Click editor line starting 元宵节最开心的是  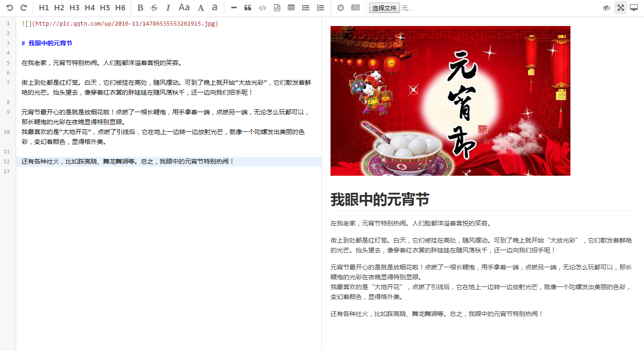[x=165, y=117]
